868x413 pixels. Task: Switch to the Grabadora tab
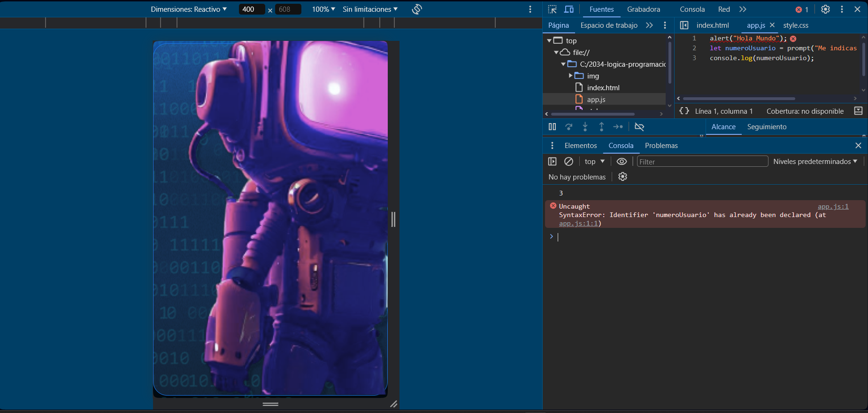[x=643, y=9]
